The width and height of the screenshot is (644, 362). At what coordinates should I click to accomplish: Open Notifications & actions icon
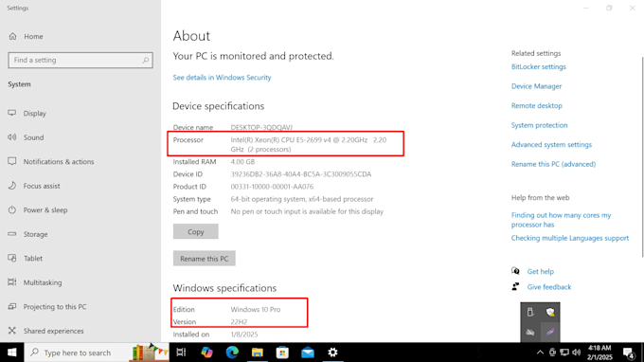tap(12, 161)
